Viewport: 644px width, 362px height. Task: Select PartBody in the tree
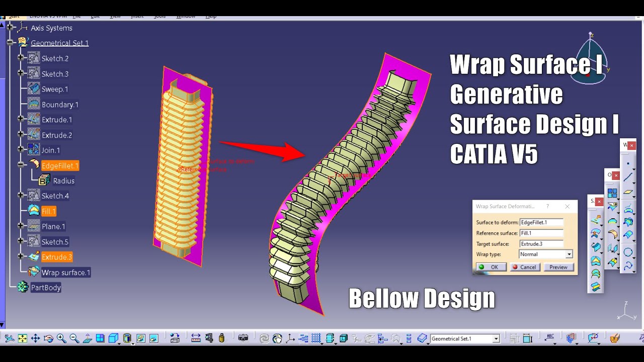pyautogui.click(x=46, y=288)
